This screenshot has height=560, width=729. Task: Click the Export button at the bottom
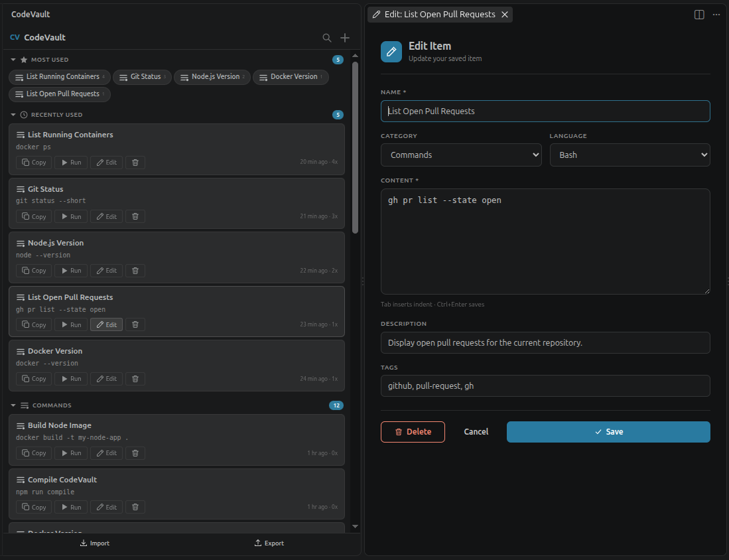point(269,543)
